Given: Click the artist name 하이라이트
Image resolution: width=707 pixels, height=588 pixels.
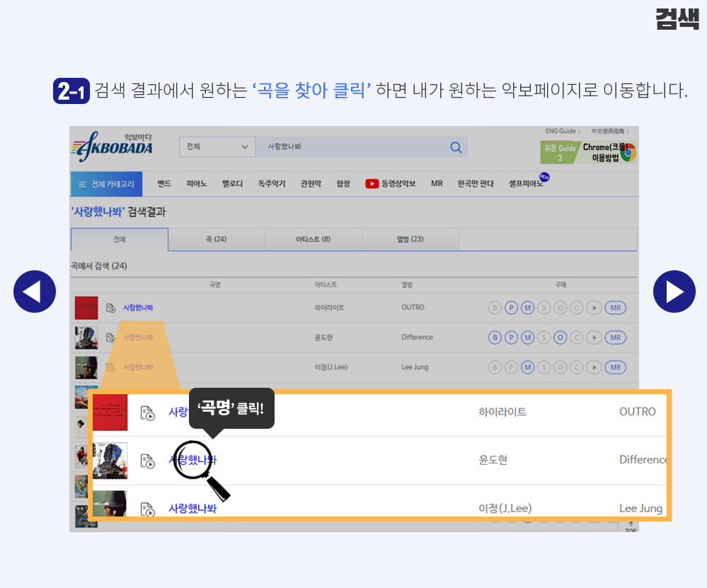Looking at the screenshot, I should (x=329, y=308).
